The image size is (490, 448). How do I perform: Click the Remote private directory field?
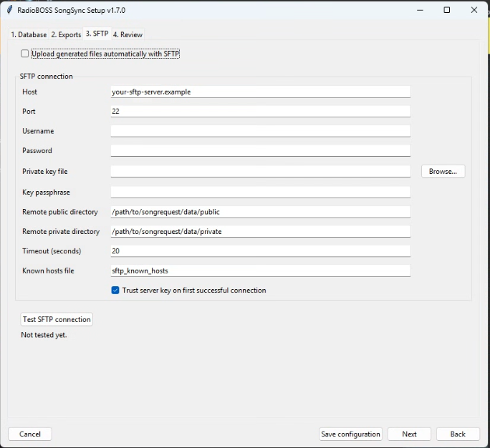261,231
